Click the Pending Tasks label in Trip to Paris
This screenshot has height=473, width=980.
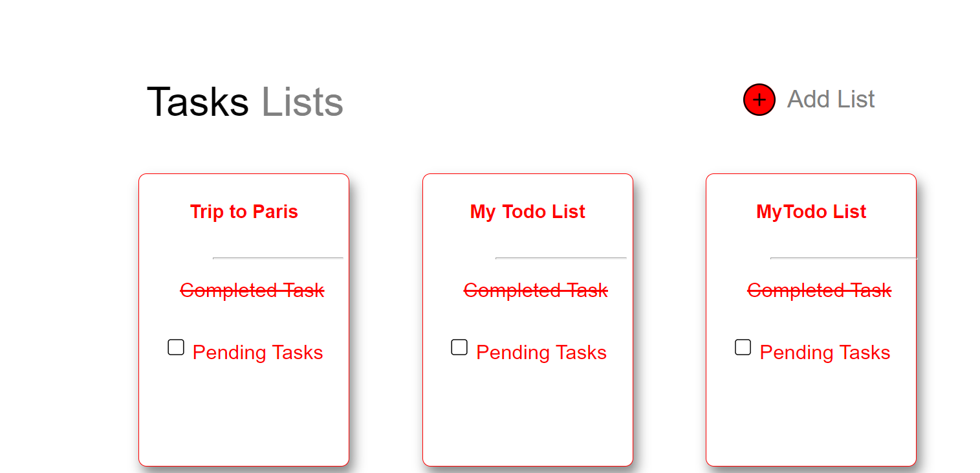(x=257, y=353)
